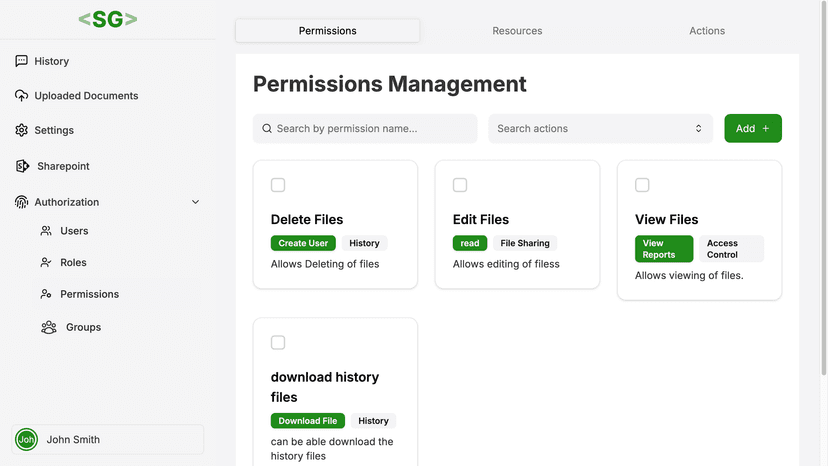Image resolution: width=828 pixels, height=466 pixels.
Task: Select the Delete Files checkbox
Action: 278,185
